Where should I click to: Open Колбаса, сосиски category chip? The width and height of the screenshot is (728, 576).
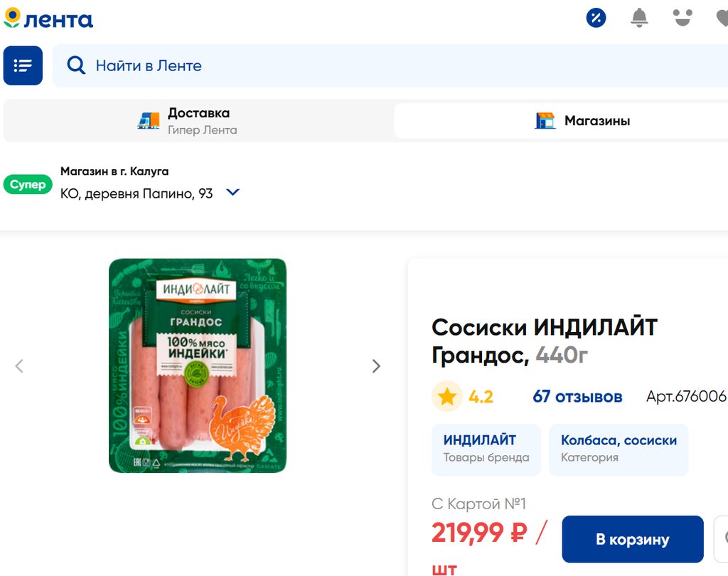[x=619, y=449]
